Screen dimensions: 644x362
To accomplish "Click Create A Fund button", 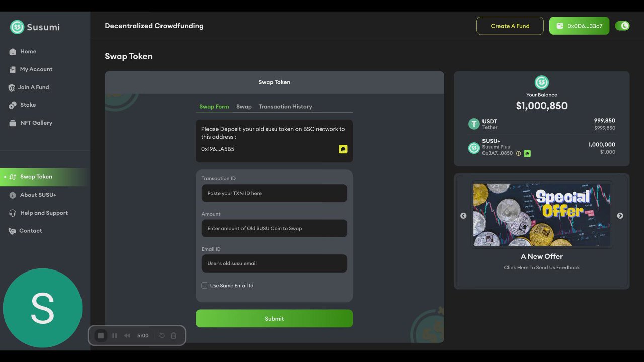I will click(x=510, y=26).
